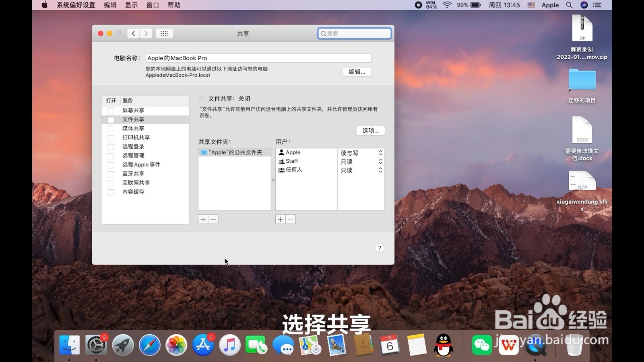Screen dimensions: 644x362
Task: Open Finder from the Dock
Action: (69, 345)
